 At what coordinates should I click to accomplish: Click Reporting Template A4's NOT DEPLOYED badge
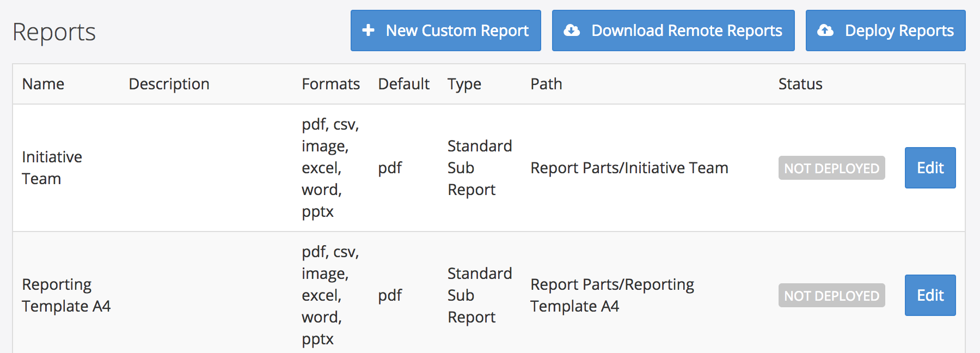click(x=831, y=296)
